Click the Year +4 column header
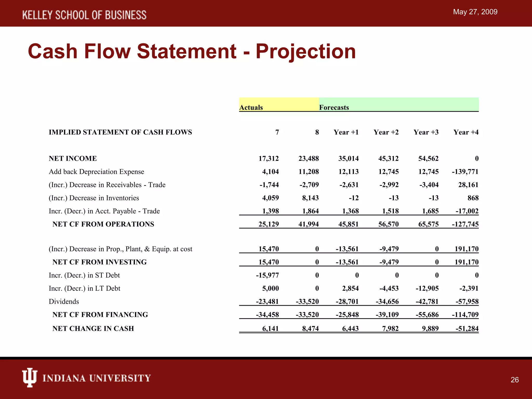Image resolution: width=532 pixels, height=399 pixels. point(466,132)
